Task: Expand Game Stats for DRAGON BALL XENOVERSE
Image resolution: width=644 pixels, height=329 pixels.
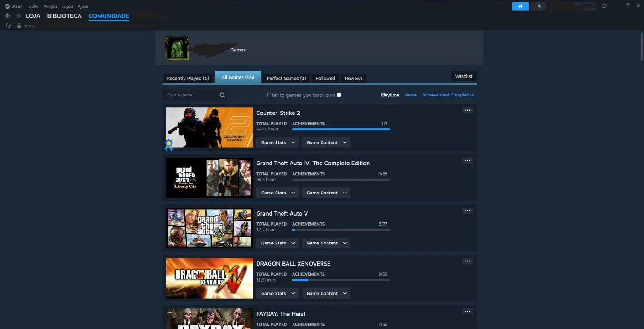Action: pyautogui.click(x=277, y=293)
